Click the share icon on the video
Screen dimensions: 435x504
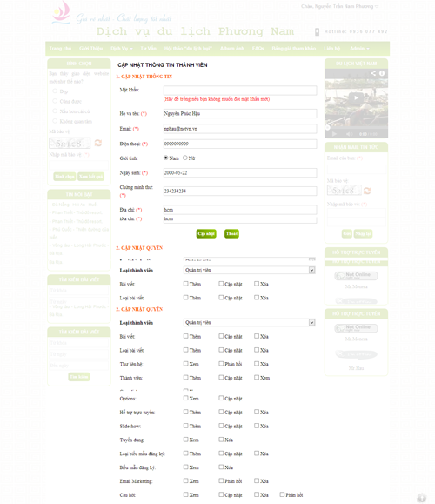tap(373, 73)
